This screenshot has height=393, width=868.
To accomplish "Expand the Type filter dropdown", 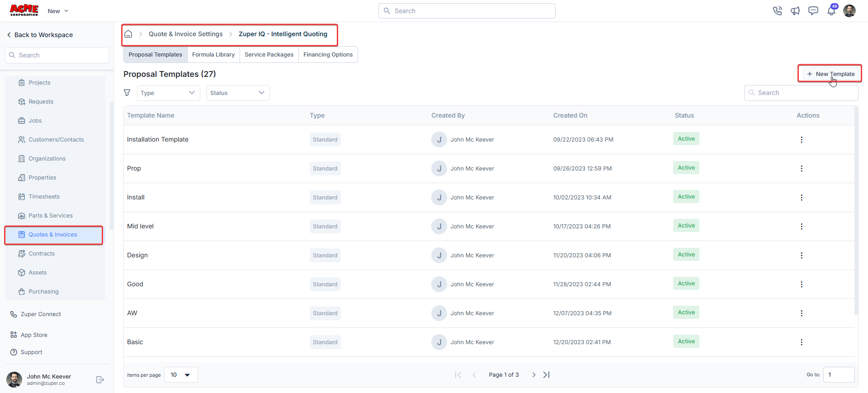I will click(168, 93).
